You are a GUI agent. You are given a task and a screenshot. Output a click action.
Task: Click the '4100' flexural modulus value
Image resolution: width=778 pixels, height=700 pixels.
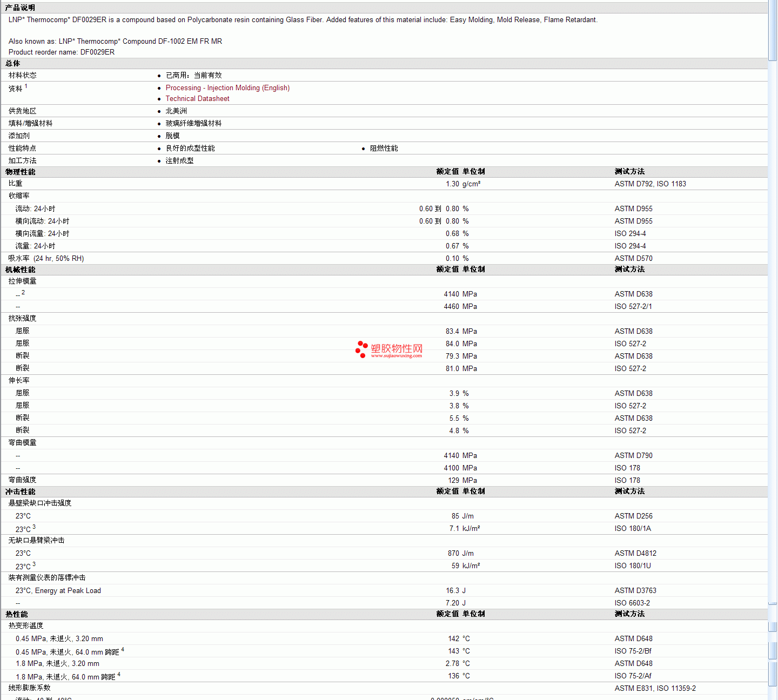point(451,468)
